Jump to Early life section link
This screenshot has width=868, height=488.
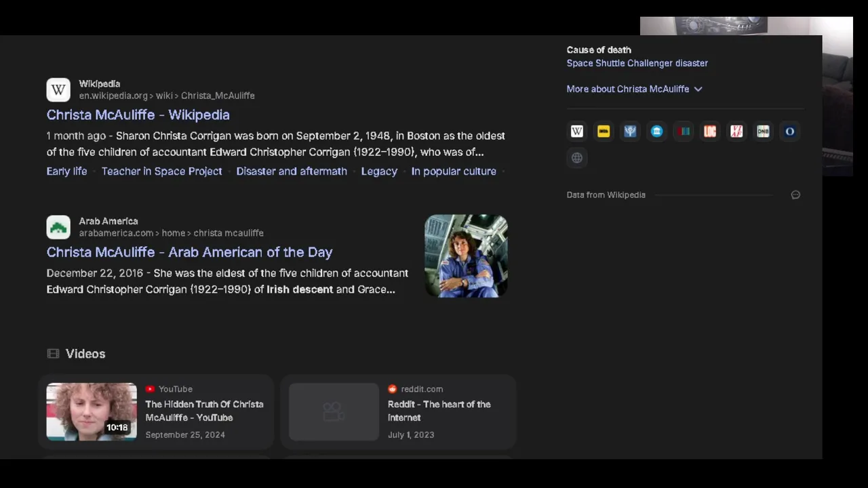(66, 171)
